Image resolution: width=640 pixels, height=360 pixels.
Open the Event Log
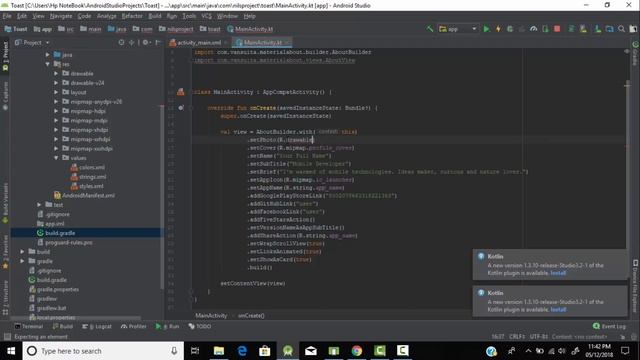click(x=609, y=326)
